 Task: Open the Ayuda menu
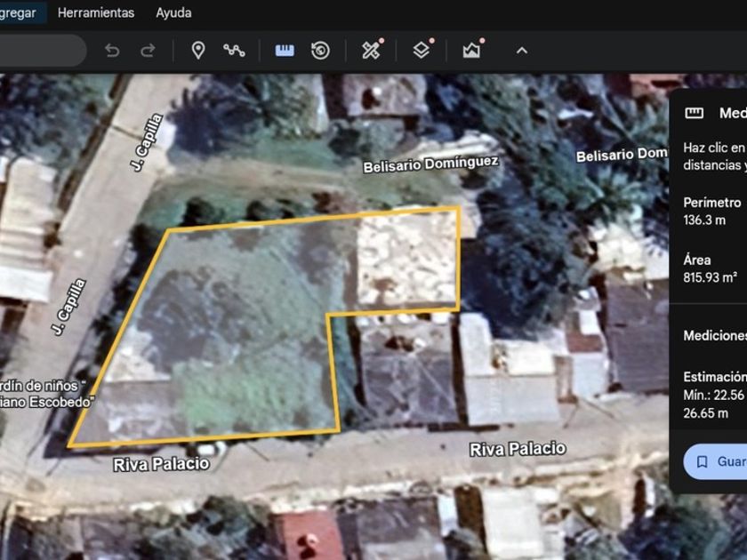coord(173,12)
